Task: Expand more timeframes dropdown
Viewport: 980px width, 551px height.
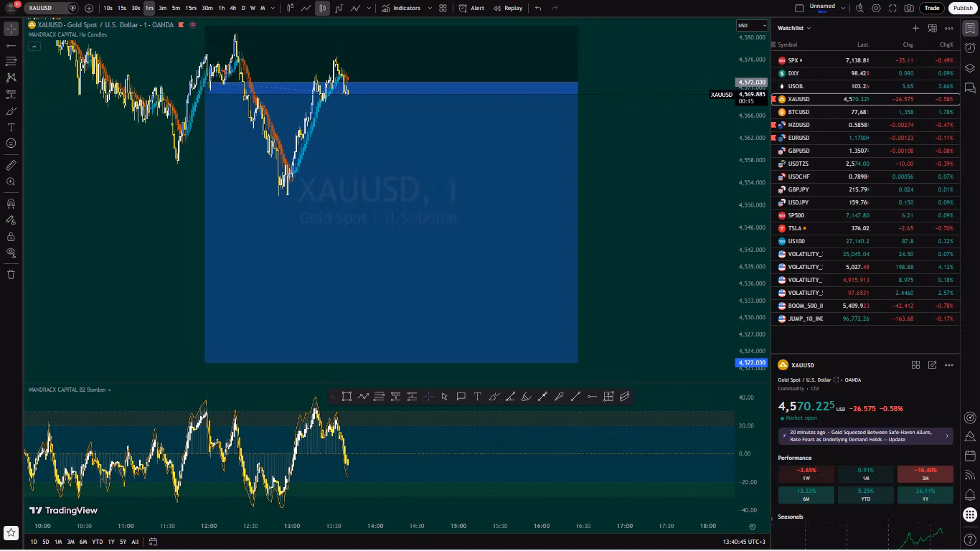Action: click(273, 8)
